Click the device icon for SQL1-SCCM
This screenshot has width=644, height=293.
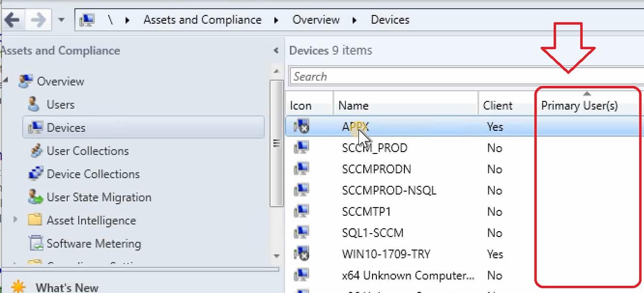301,232
